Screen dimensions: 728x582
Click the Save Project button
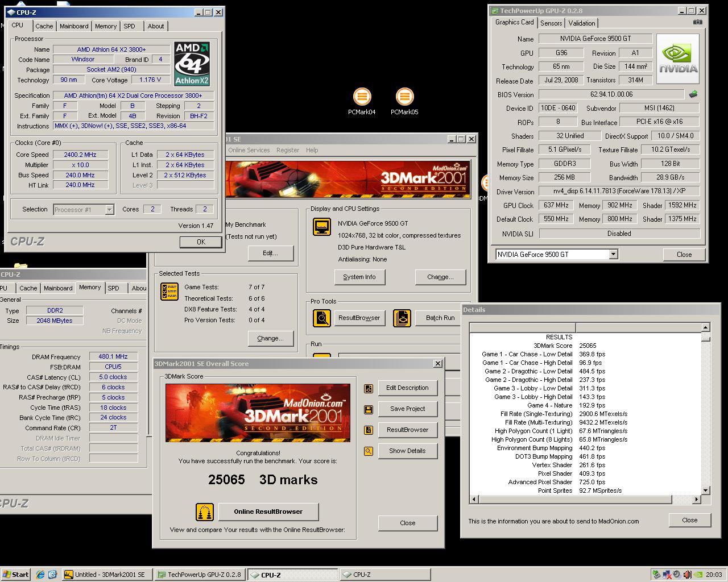coord(407,409)
